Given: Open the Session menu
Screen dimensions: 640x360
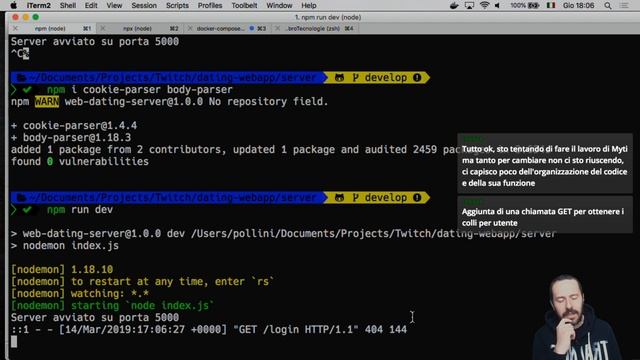Looking at the screenshot, I should (144, 5).
